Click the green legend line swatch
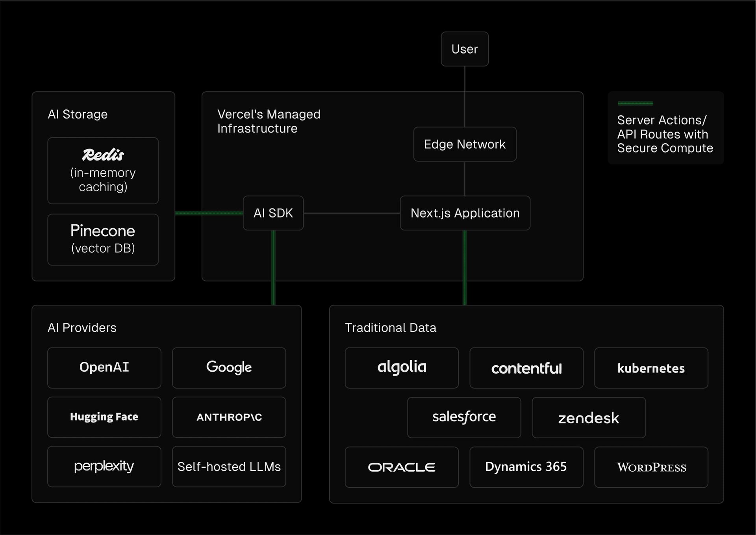The image size is (756, 535). (636, 103)
